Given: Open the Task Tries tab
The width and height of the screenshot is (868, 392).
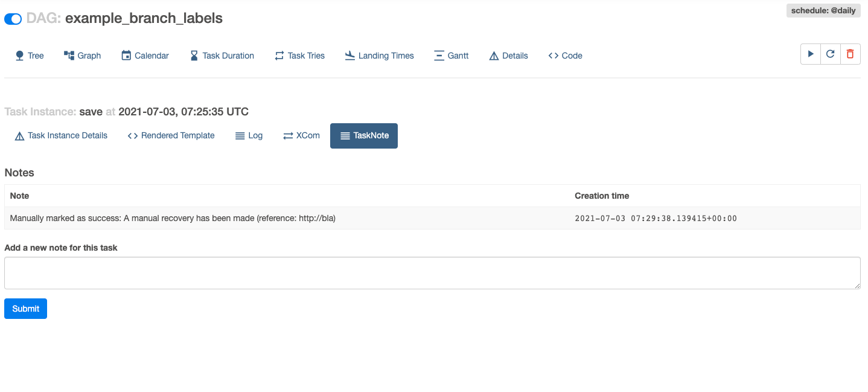Looking at the screenshot, I should 299,56.
